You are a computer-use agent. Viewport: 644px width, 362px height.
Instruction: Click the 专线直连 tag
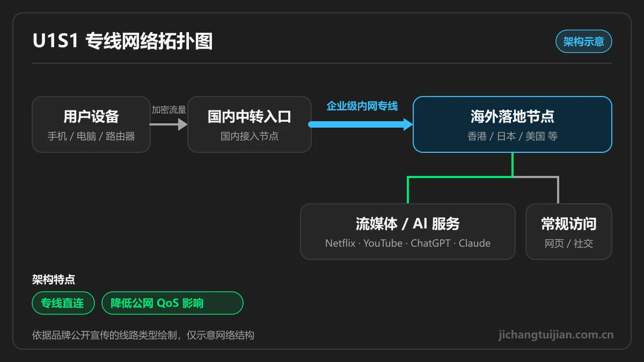pos(63,303)
